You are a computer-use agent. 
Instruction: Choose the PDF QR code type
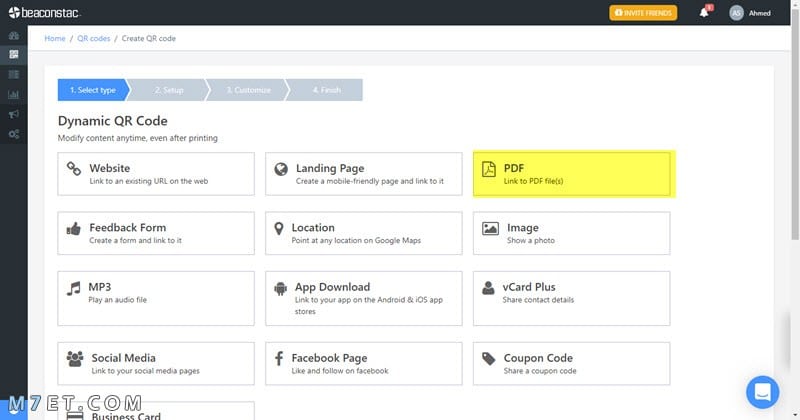coord(571,174)
